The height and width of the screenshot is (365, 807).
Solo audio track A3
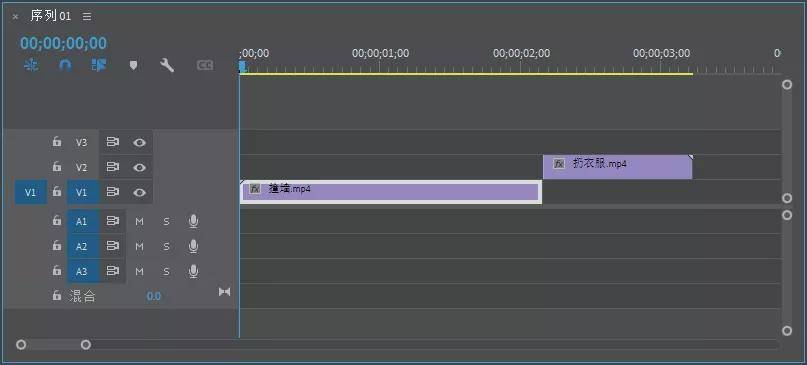(166, 271)
